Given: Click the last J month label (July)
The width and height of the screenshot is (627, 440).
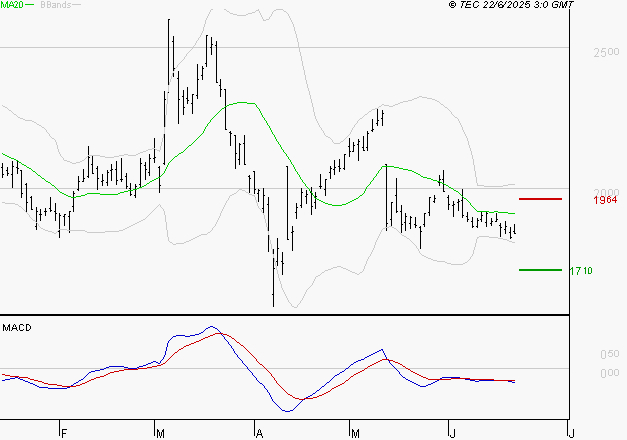Looking at the screenshot, I should pos(572,434).
